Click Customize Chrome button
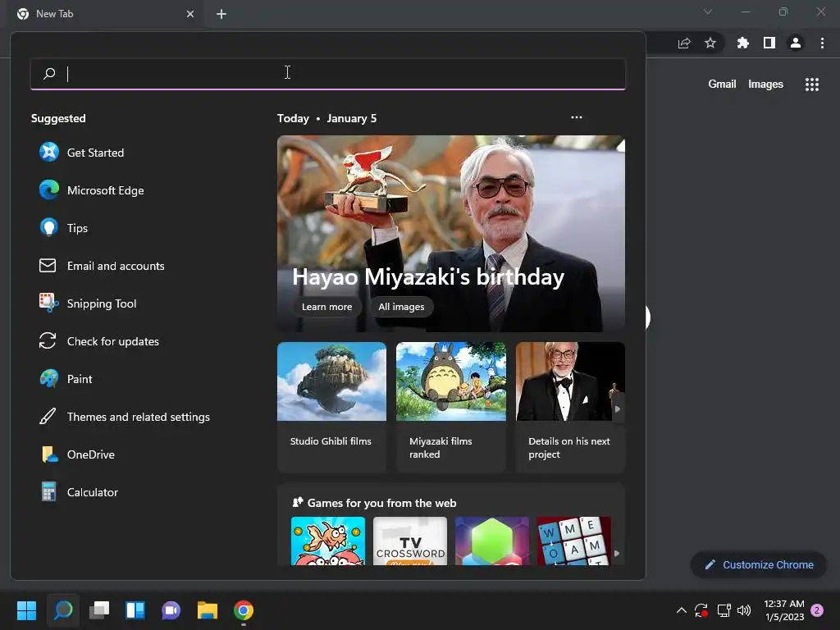 [759, 564]
